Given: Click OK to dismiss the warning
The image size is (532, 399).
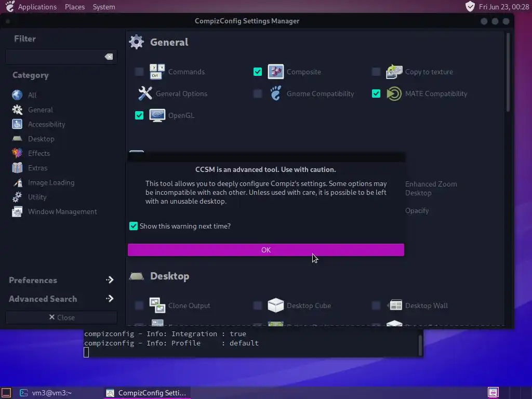Looking at the screenshot, I should [266, 250].
